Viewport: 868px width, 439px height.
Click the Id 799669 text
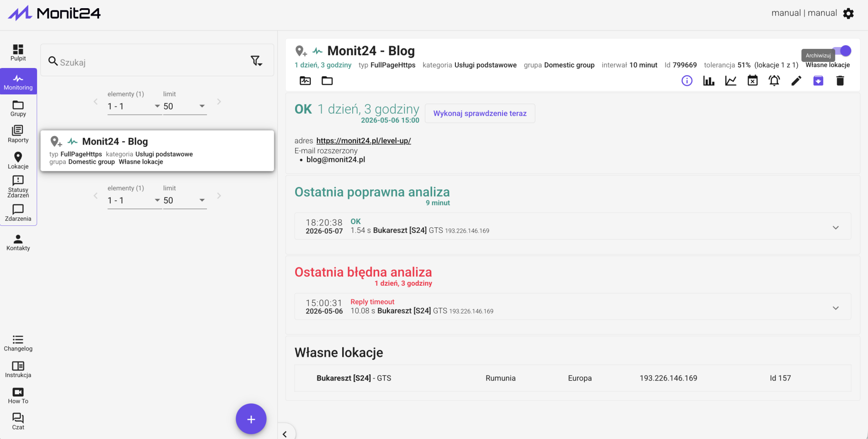tap(681, 65)
